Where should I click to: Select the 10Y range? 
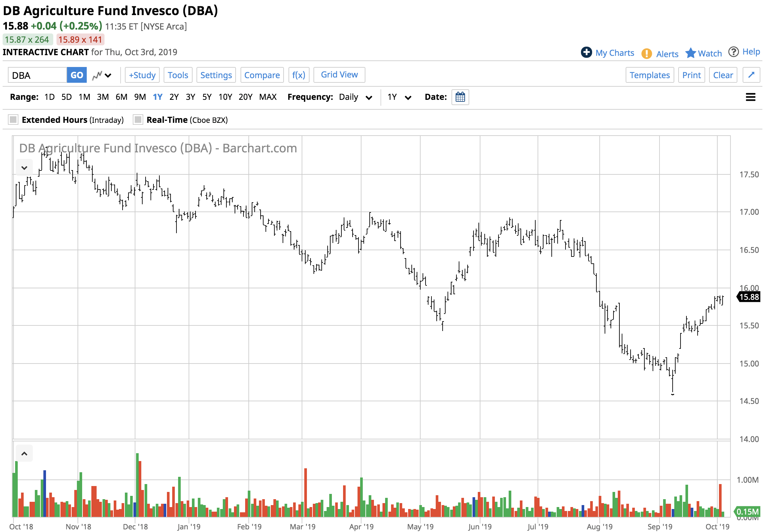pos(225,97)
